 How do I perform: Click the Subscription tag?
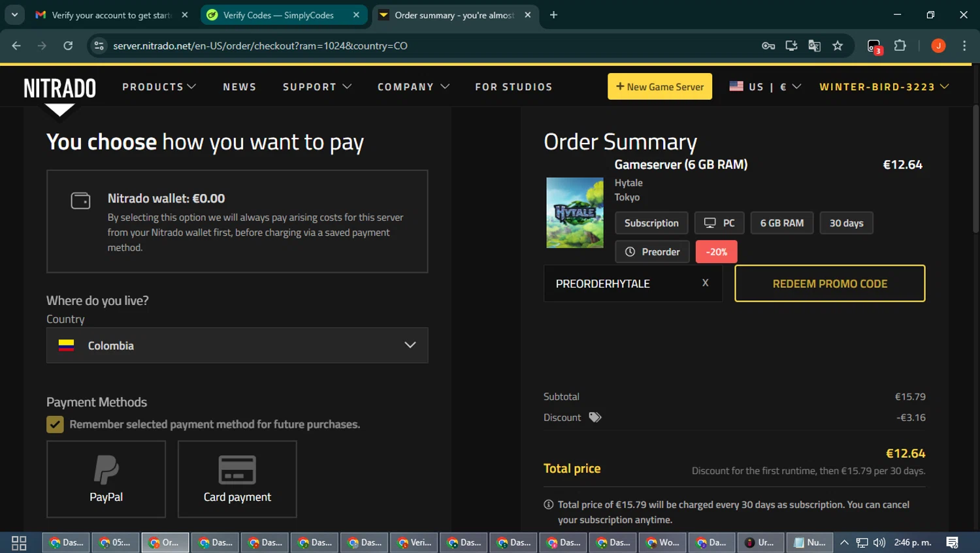pos(651,223)
